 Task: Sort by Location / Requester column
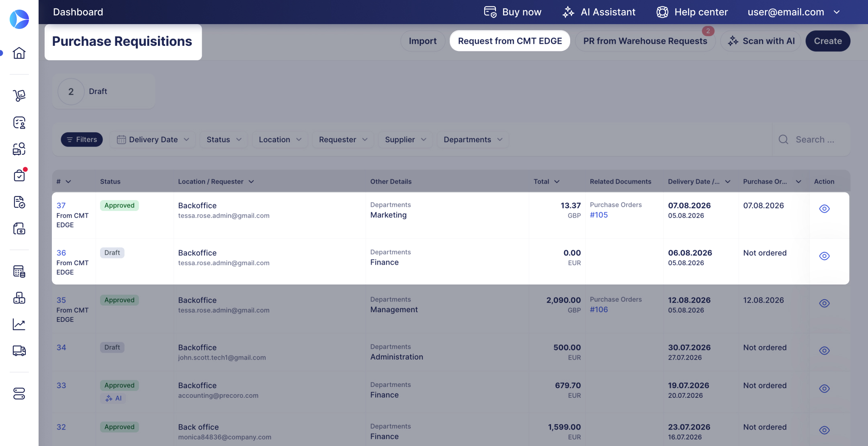click(x=216, y=182)
